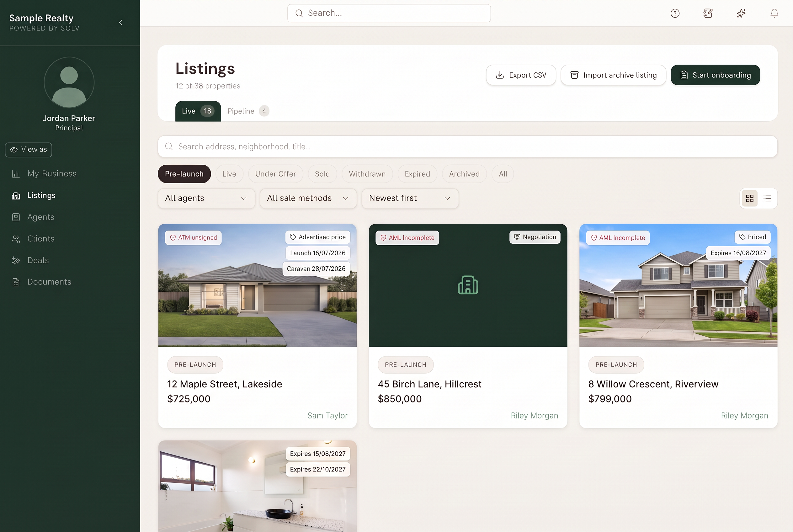Screen dimensions: 793x532
Task: Collapse the sidebar with the chevron arrow
Action: (121, 22)
